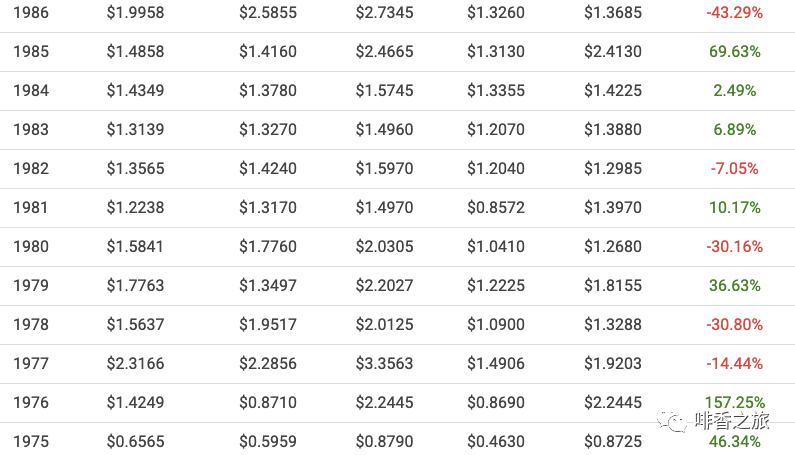795x455 pixels.
Task: Click the -14.44% change value
Action: pos(734,364)
